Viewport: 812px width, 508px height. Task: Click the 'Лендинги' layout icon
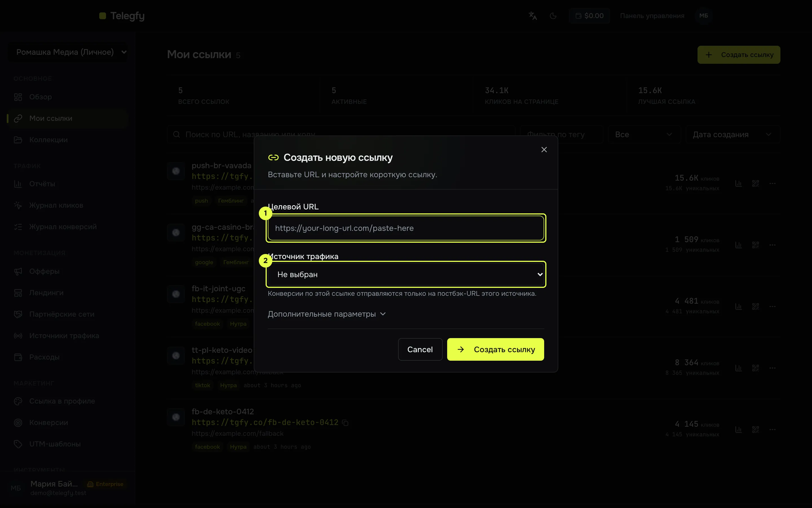[18, 293]
